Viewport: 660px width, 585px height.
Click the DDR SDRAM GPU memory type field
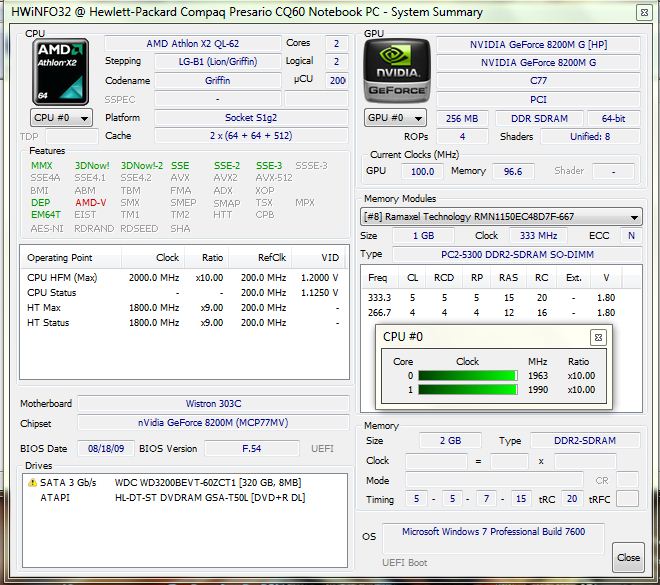tap(539, 119)
